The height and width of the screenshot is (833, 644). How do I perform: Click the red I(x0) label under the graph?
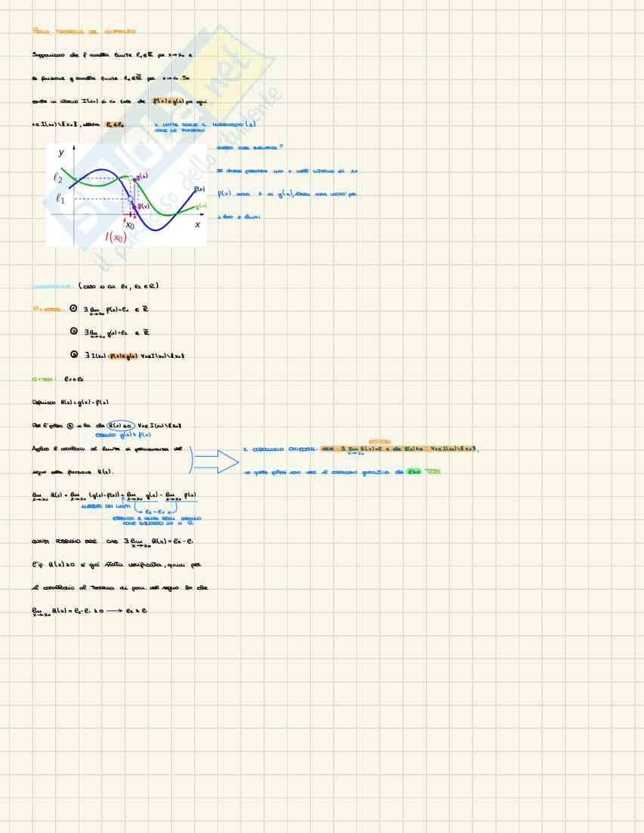click(x=116, y=236)
